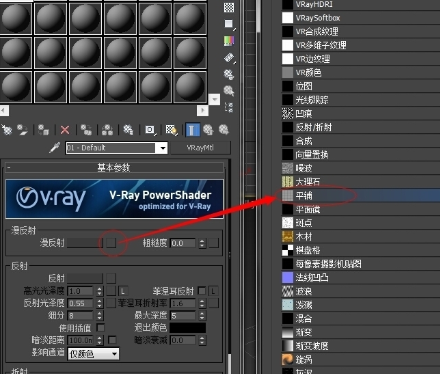Click the 菲涅耳折射率 spinner arrows
The width and height of the screenshot is (440, 374).
coord(202,303)
